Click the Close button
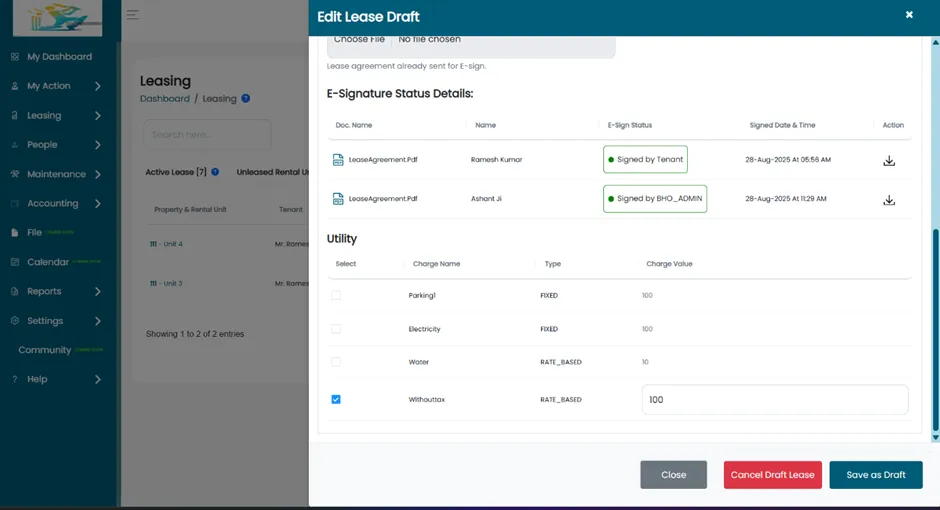This screenshot has height=510, width=940. tap(673, 475)
